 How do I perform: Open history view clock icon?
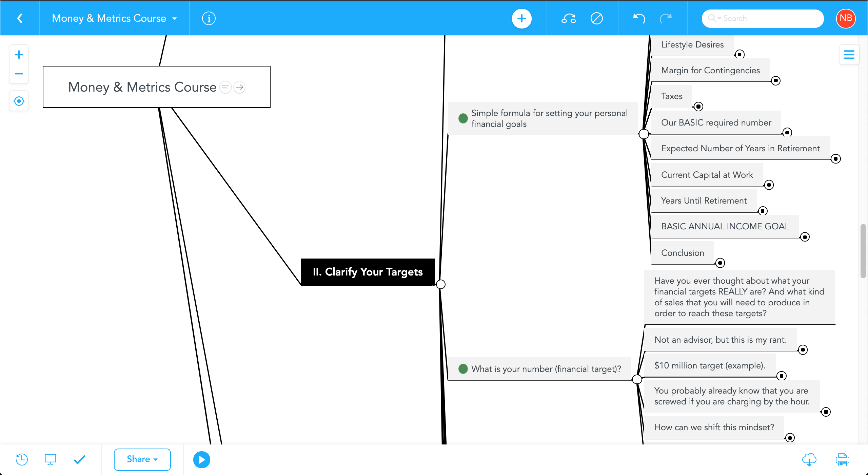[x=22, y=459]
